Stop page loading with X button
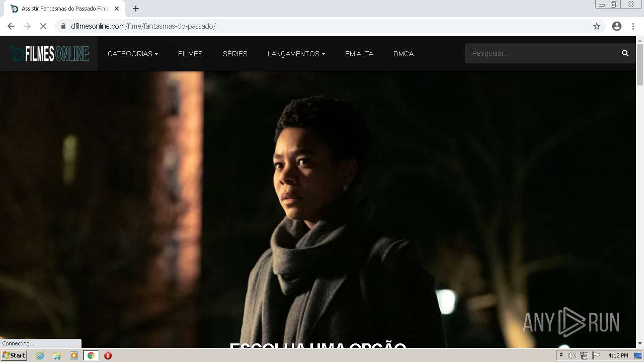This screenshot has height=362, width=644. [x=43, y=26]
